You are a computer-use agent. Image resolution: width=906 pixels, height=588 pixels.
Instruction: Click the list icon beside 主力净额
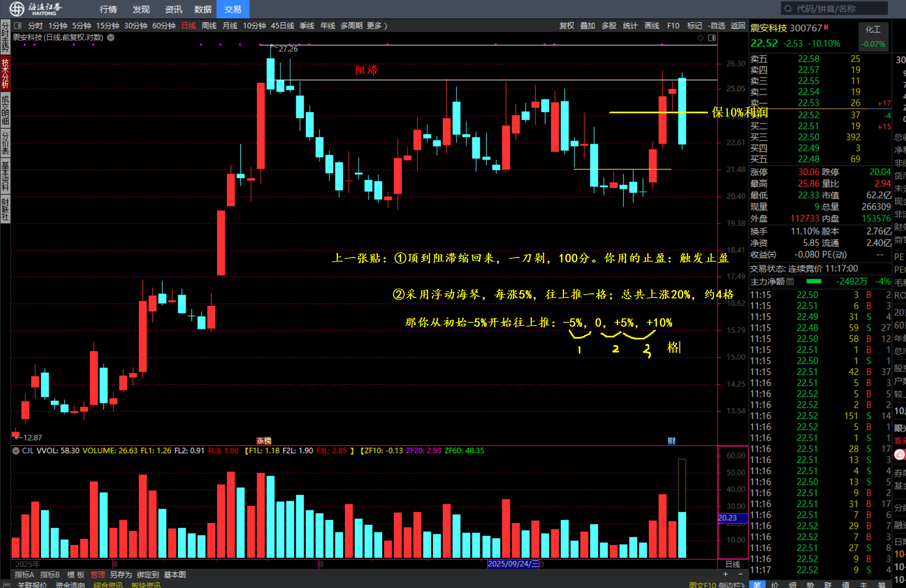click(x=790, y=281)
